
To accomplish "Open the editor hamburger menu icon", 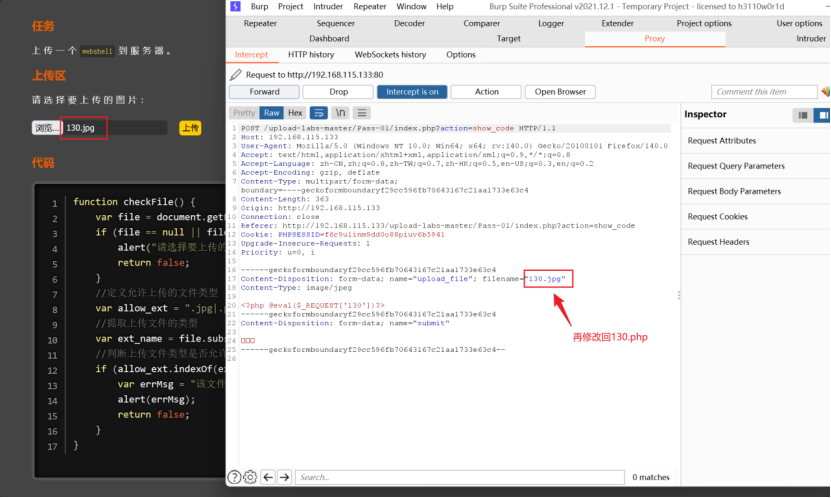I will click(362, 113).
